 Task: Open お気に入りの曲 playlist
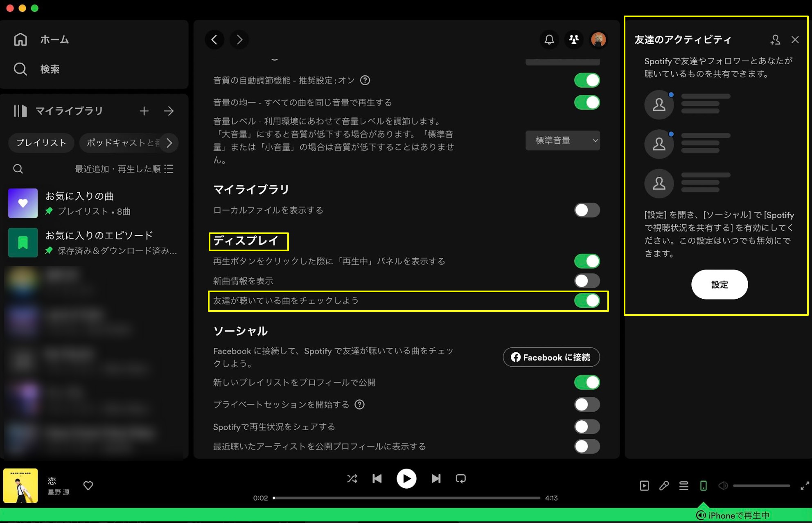94,203
